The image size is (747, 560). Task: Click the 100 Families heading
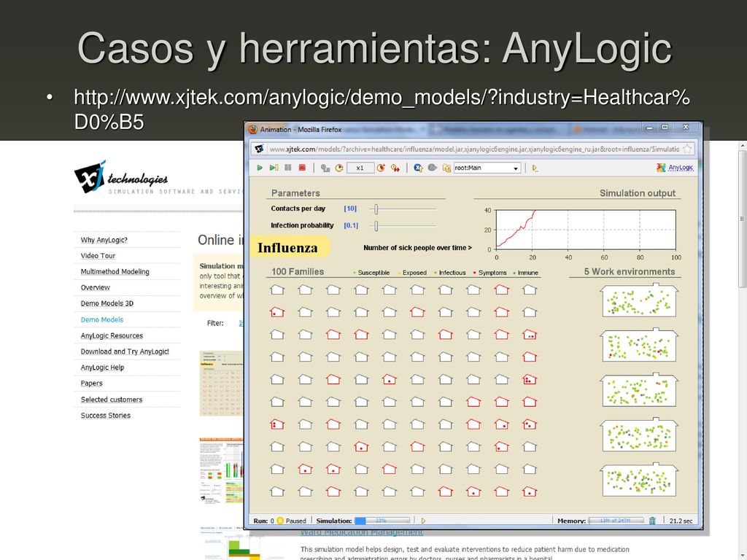[x=298, y=271]
